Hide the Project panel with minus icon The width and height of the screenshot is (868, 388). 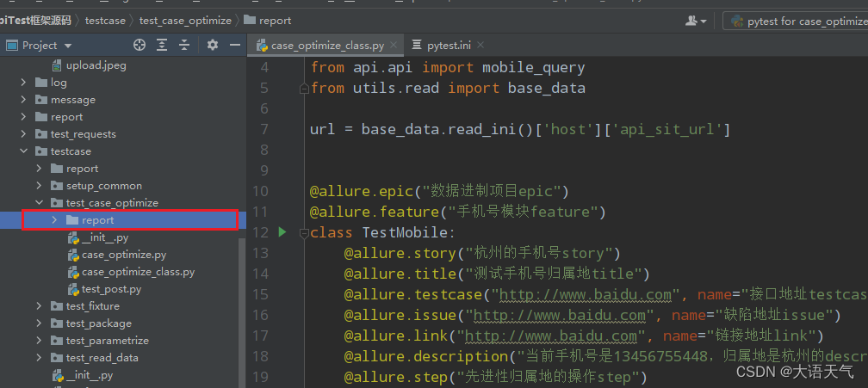pyautogui.click(x=235, y=46)
